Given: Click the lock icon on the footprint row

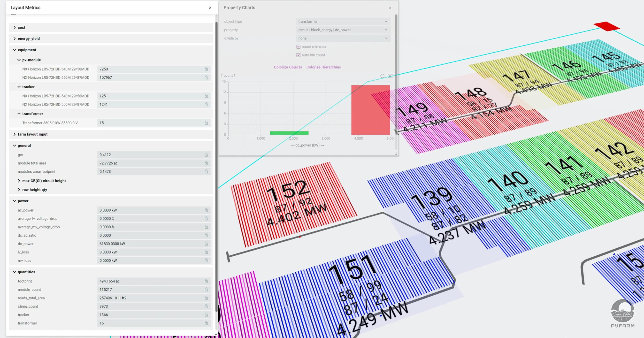Looking at the screenshot, I should [206, 281].
